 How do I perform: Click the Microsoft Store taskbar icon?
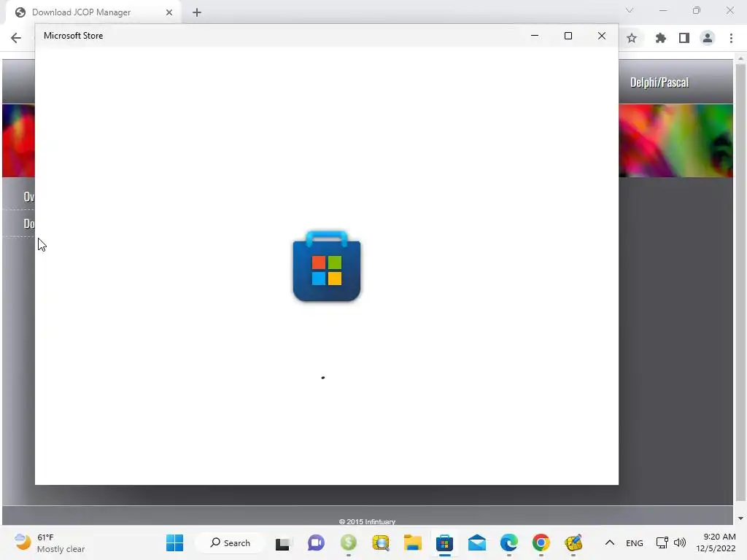click(444, 542)
